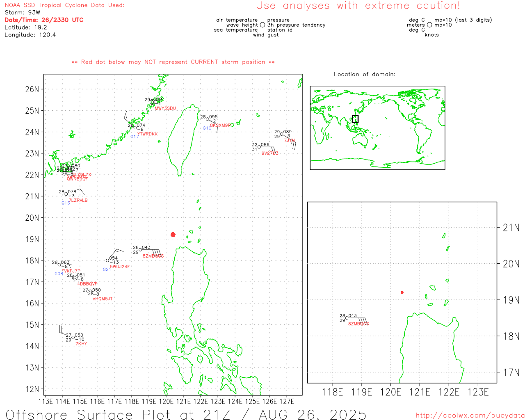The height and width of the screenshot is (420, 525).
Task: Click blue buoy label G16
Action: pyautogui.click(x=66, y=203)
